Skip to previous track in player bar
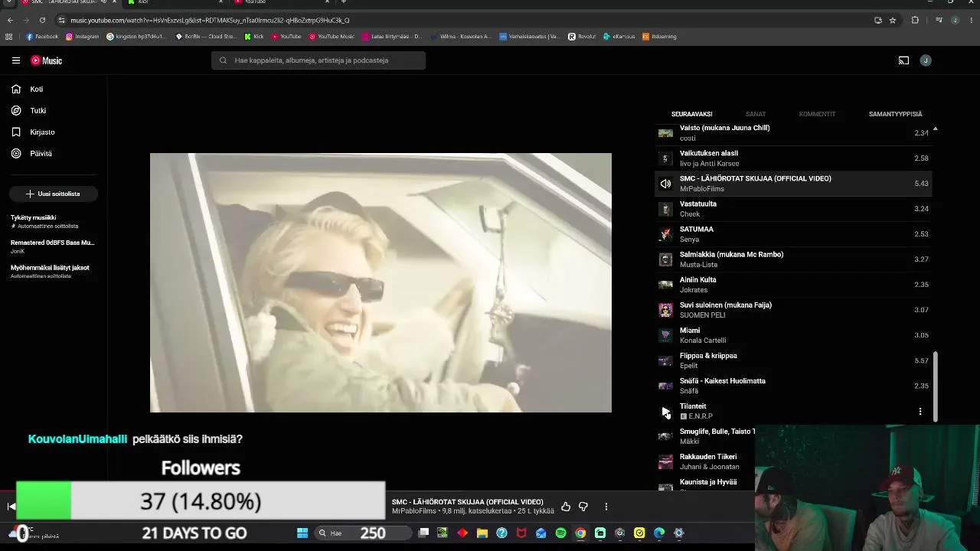 pos(11,506)
